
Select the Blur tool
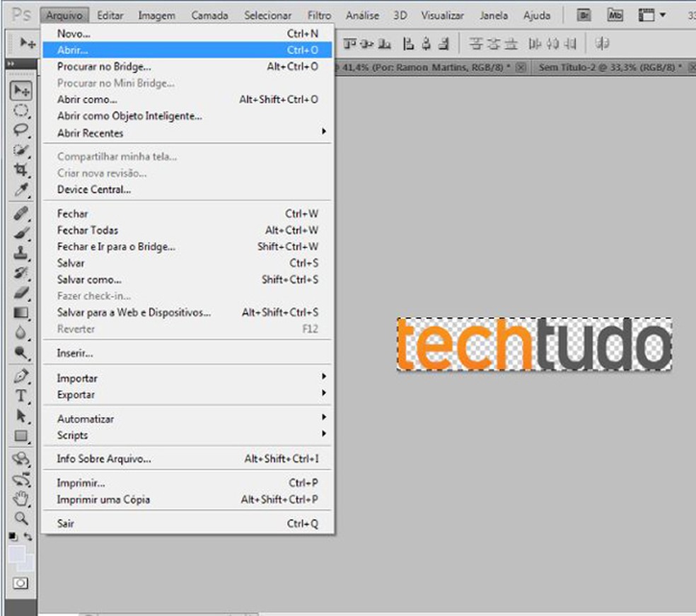pos(21,332)
